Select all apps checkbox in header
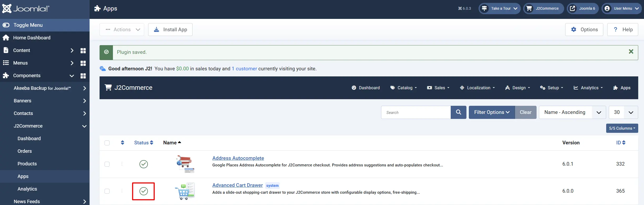This screenshot has width=644, height=205. (107, 143)
